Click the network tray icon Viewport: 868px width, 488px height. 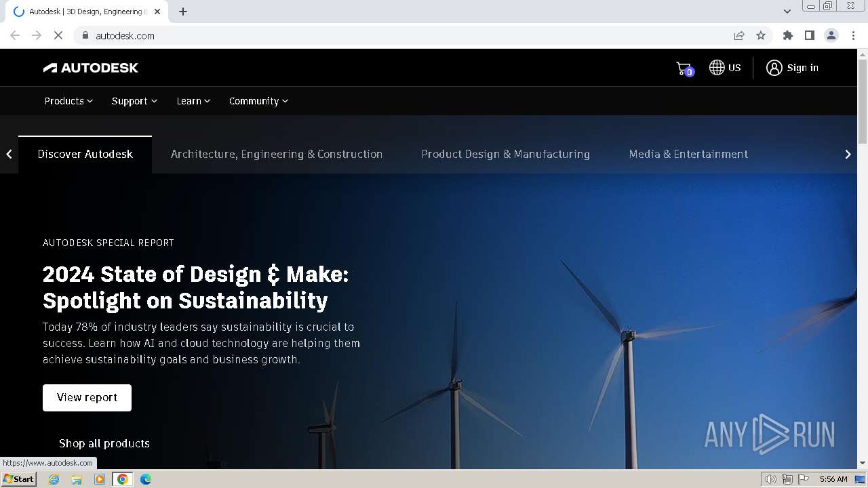tap(787, 479)
